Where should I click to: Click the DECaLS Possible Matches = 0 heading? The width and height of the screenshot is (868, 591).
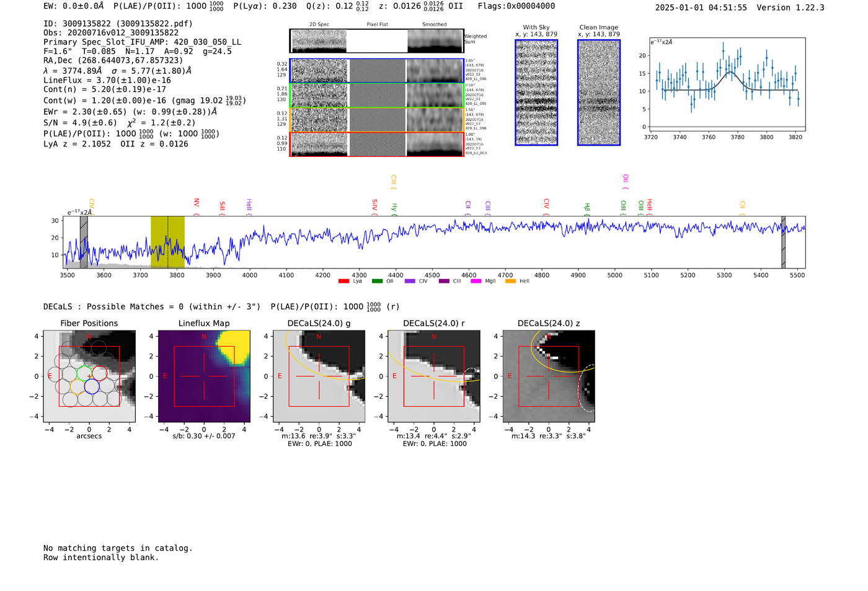(152, 306)
